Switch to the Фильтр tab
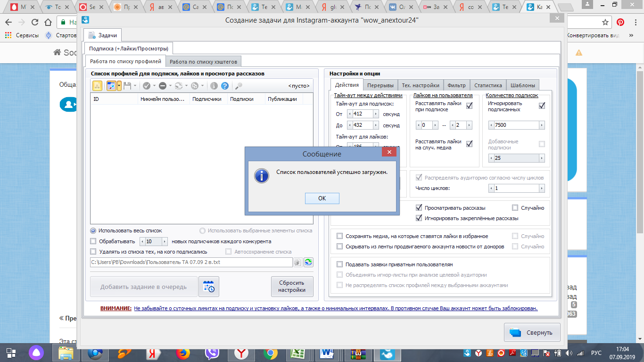This screenshot has width=644, height=362. tap(456, 85)
